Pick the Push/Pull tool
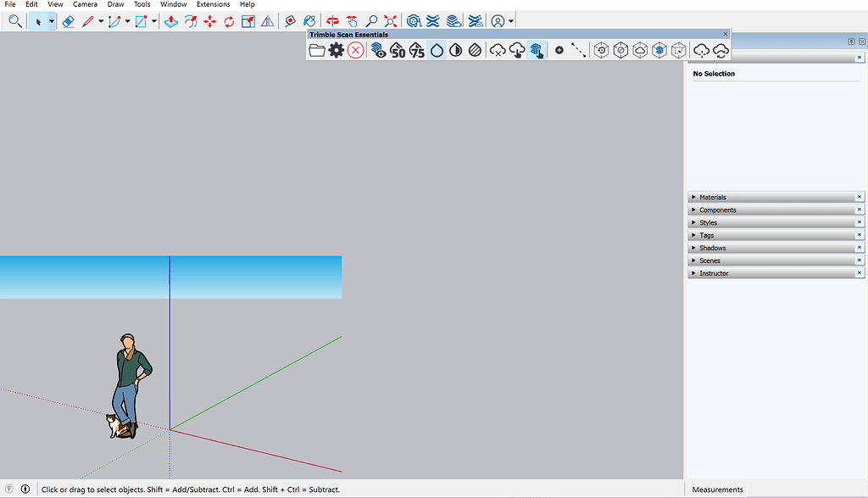 pyautogui.click(x=170, y=20)
